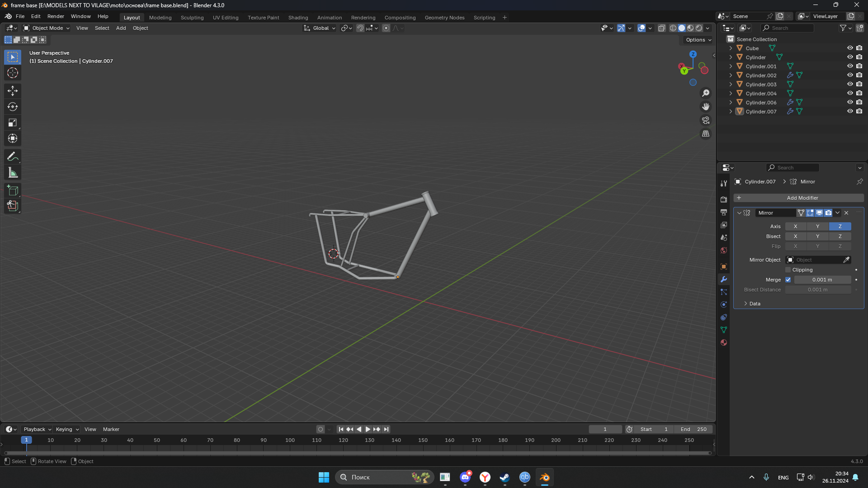868x488 pixels.
Task: Adjust the Merge distance 0.001 m field
Action: tap(822, 280)
